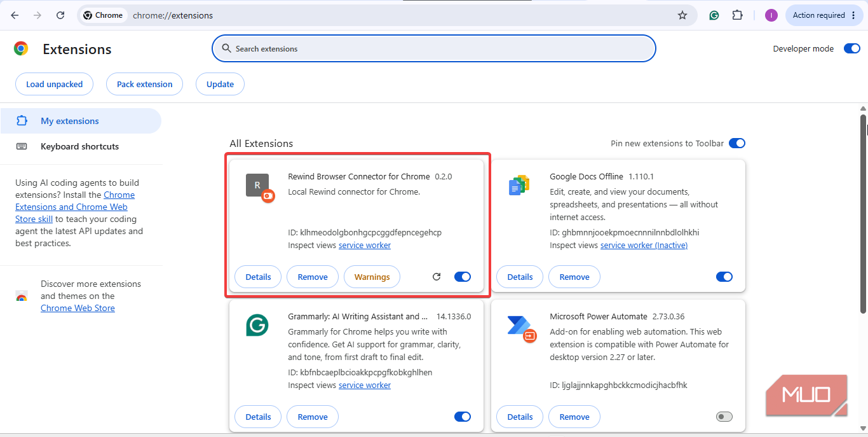This screenshot has height=437, width=868.
Task: Click the Chrome Web Store rainbow icon
Action: coord(22,296)
